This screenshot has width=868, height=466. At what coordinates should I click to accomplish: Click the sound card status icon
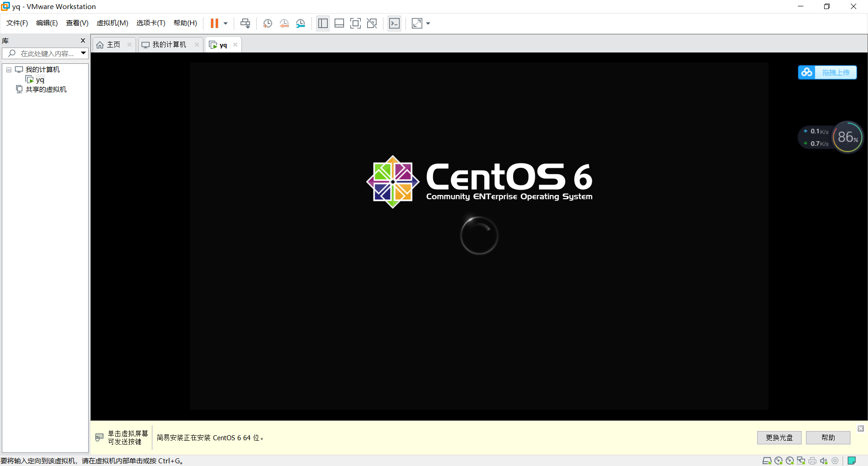pos(824,461)
